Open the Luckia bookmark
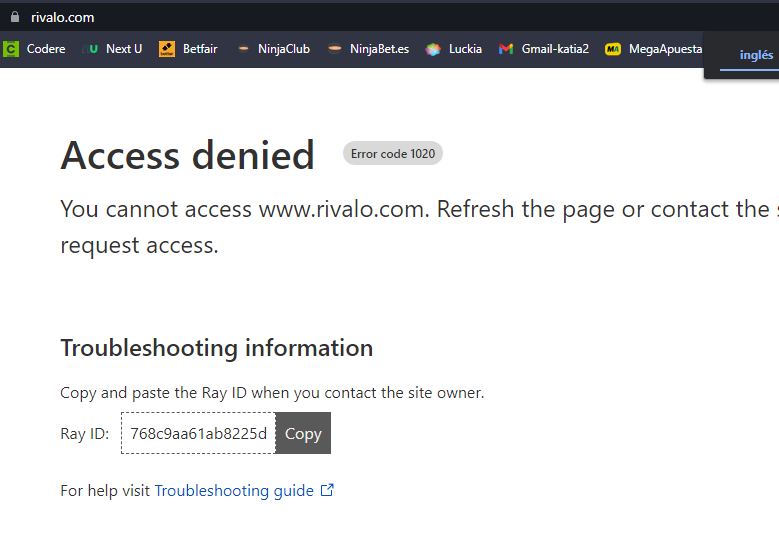 pyautogui.click(x=454, y=49)
